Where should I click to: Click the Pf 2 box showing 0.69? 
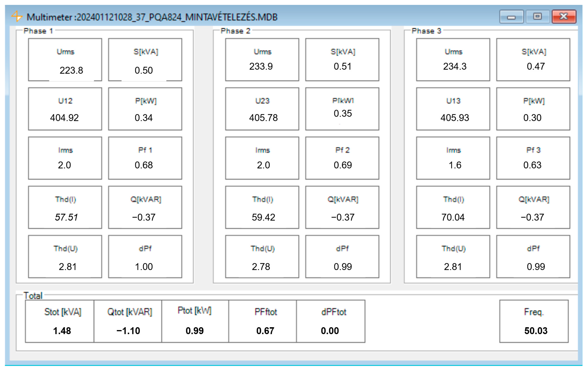[342, 158]
